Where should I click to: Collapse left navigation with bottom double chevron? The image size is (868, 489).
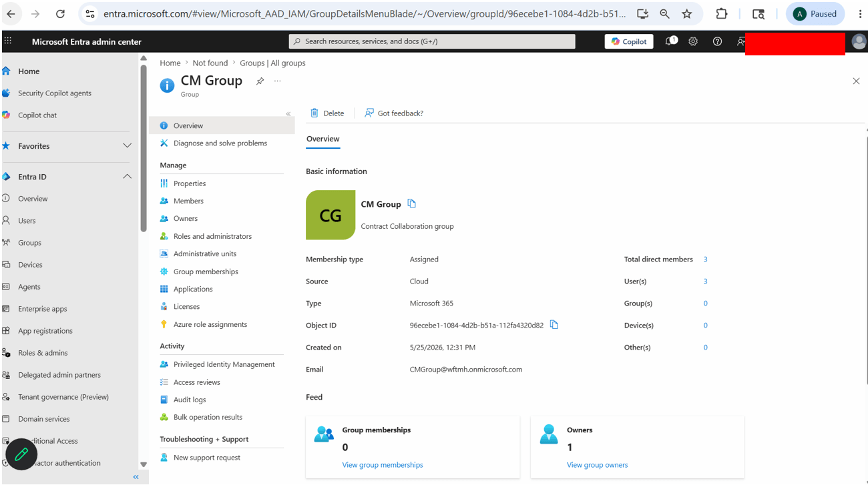(136, 477)
